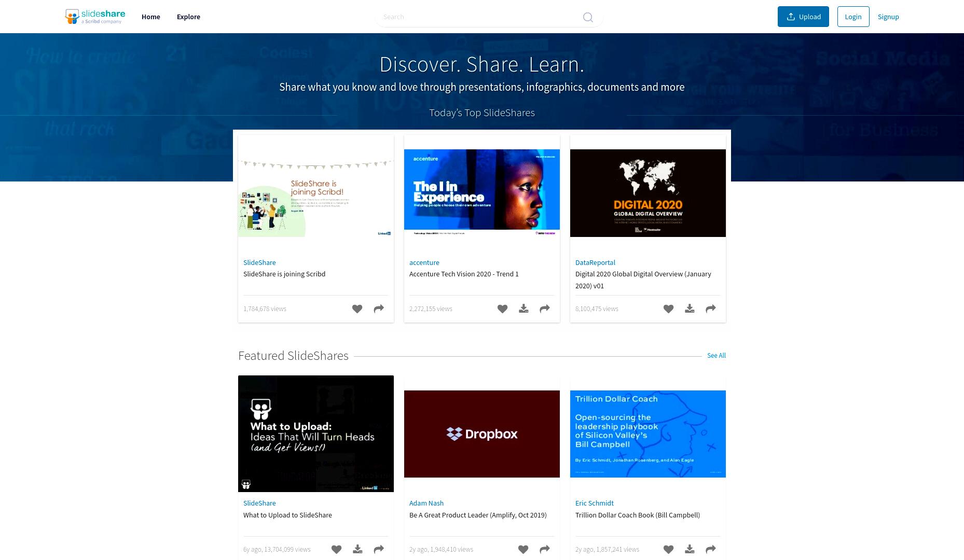The width and height of the screenshot is (964, 560).
Task: Open SlideShare author link on top card
Action: [x=259, y=262]
